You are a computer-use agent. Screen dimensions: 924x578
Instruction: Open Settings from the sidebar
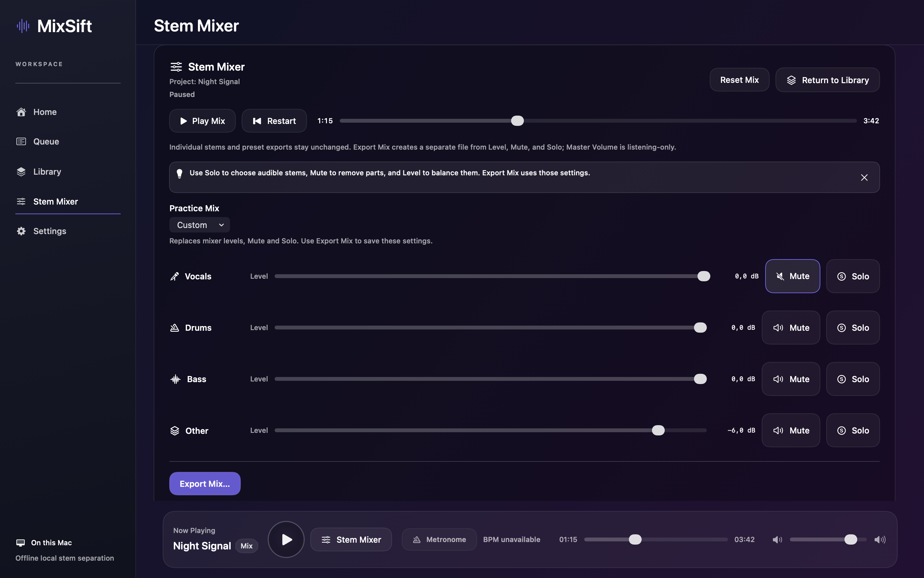pos(68,231)
